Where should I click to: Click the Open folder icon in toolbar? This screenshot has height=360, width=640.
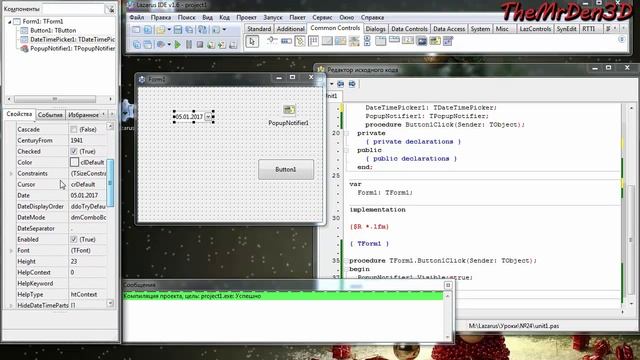[x=160, y=30]
